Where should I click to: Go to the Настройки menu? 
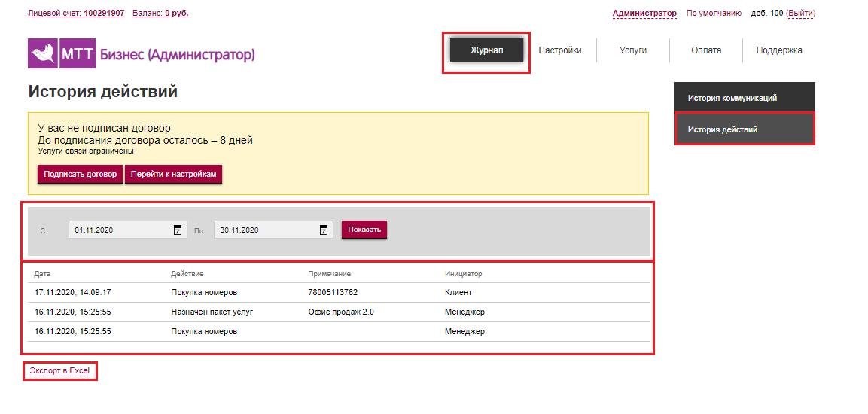[x=559, y=50]
